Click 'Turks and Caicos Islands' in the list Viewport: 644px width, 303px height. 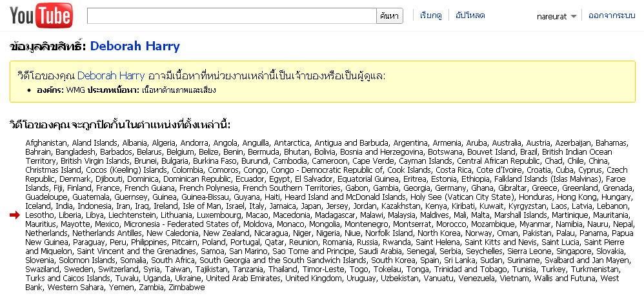pos(68,279)
